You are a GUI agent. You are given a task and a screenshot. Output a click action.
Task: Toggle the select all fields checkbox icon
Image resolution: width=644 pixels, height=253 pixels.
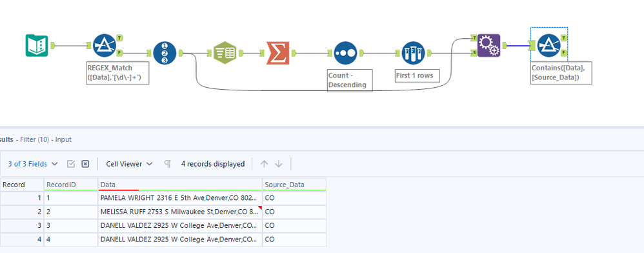[x=70, y=164]
